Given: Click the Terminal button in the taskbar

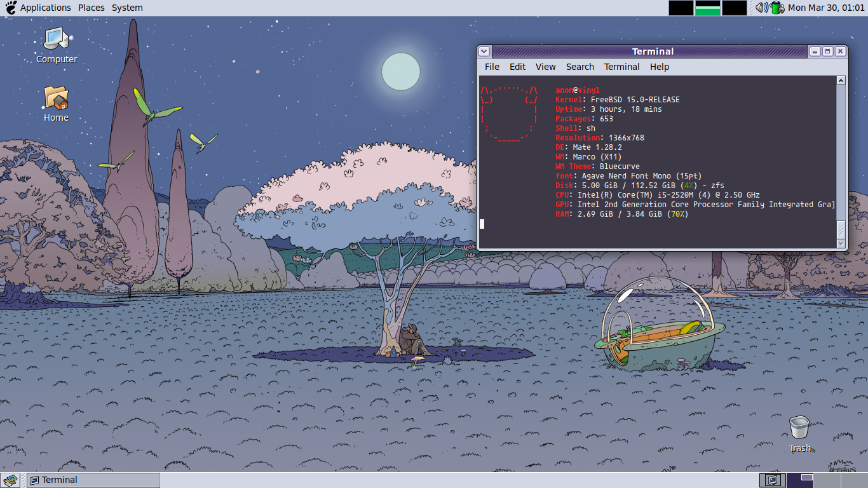Looking at the screenshot, I should pos(93,480).
